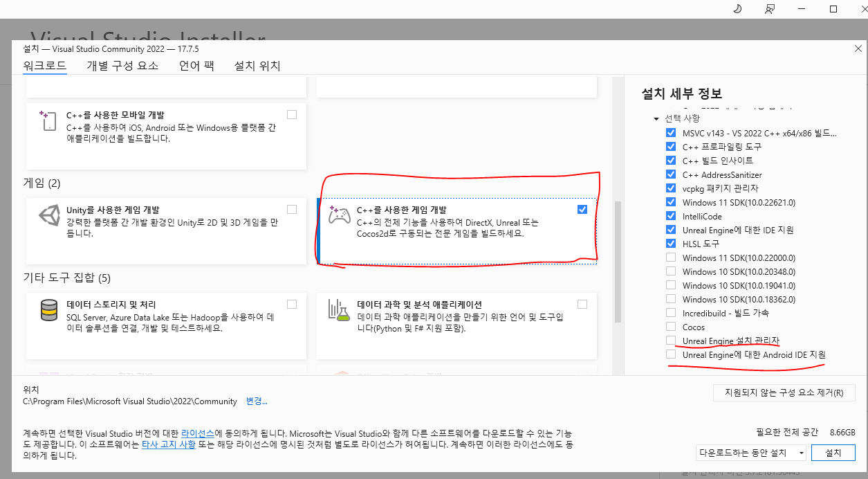Open the 개별 구성 요소 tab
The width and height of the screenshot is (868, 479).
click(x=122, y=66)
